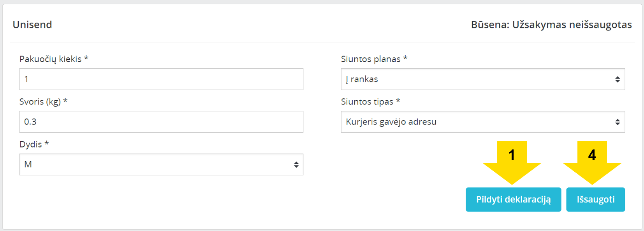Open the Siuntos tipas combo box
Screen dimensions: 644x231
pos(483,122)
